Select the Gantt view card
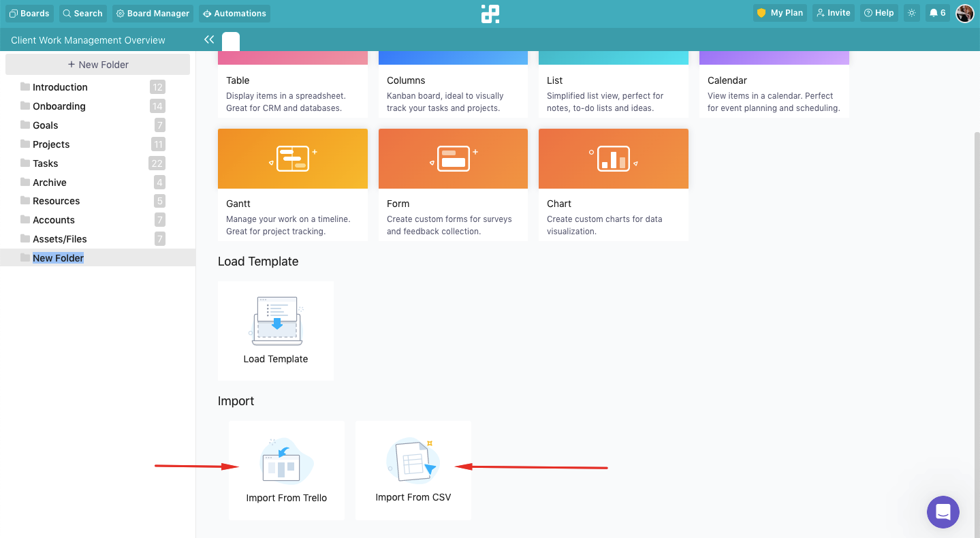Viewport: 980px width, 538px height. (293, 184)
